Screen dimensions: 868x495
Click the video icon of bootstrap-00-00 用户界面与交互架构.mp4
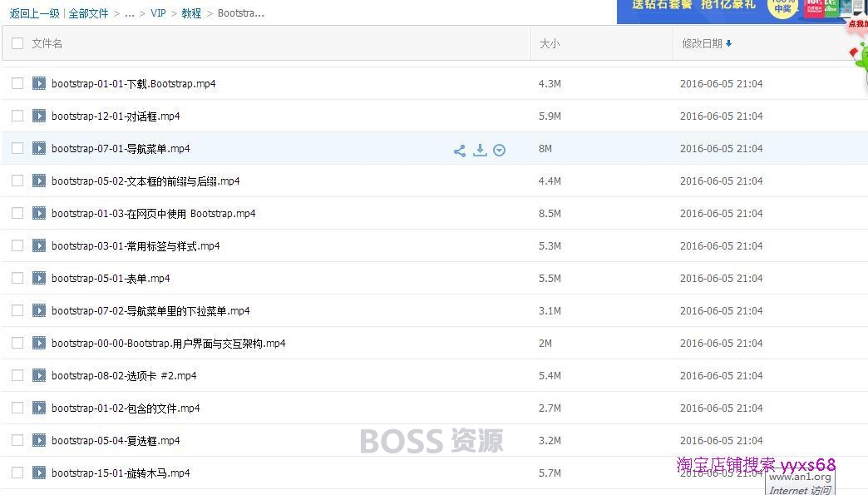pos(39,343)
